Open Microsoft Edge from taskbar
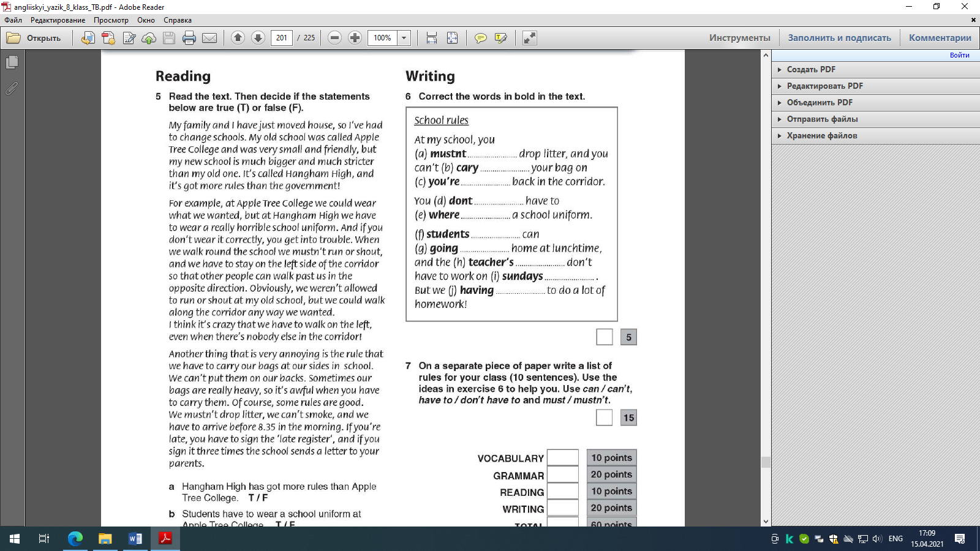This screenshot has width=980, height=551. (x=75, y=539)
